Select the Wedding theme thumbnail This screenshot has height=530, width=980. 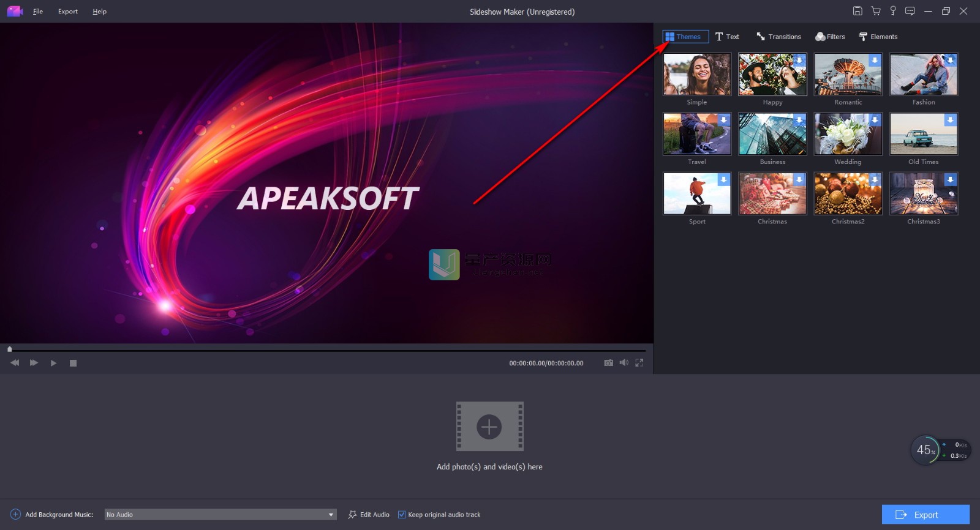[x=848, y=133]
